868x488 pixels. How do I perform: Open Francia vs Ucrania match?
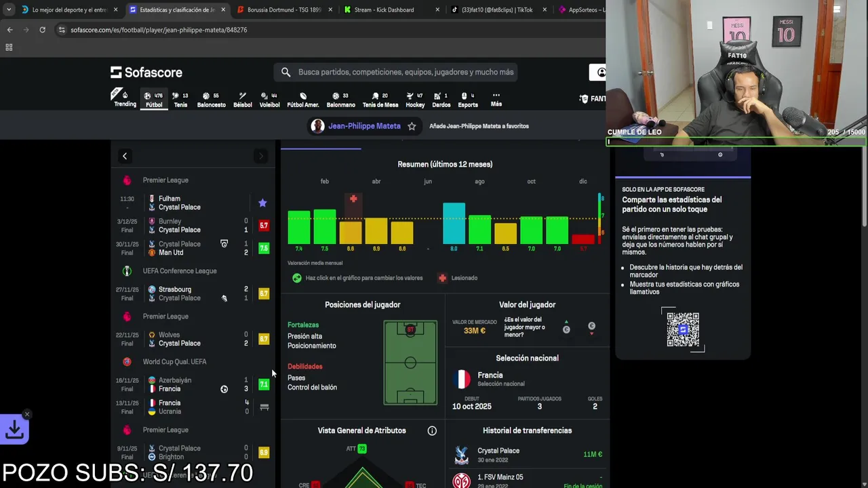[x=193, y=407]
